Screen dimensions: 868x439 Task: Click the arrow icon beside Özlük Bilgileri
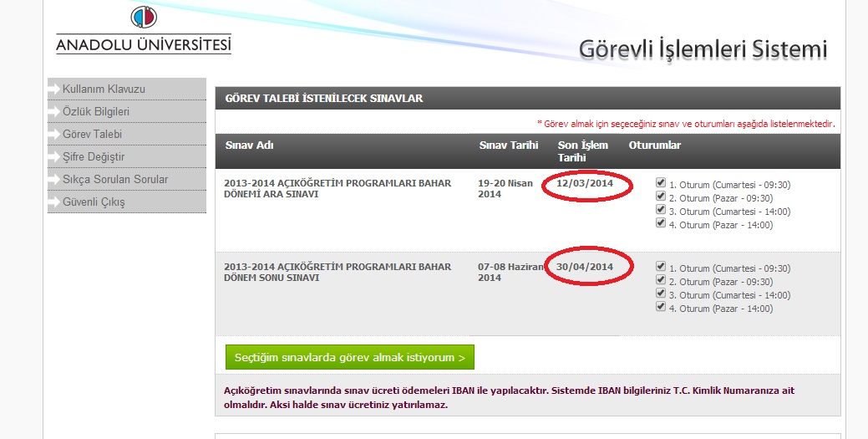tap(54, 112)
